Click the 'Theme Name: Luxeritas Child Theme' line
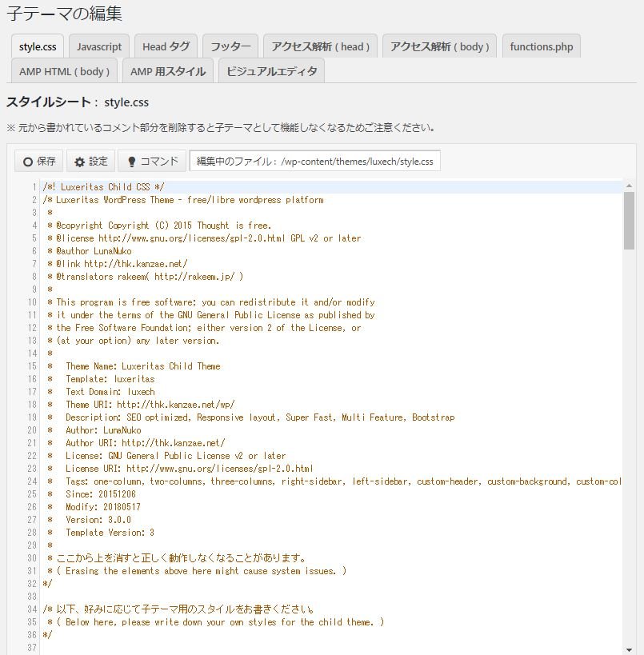644x655 pixels. click(134, 366)
